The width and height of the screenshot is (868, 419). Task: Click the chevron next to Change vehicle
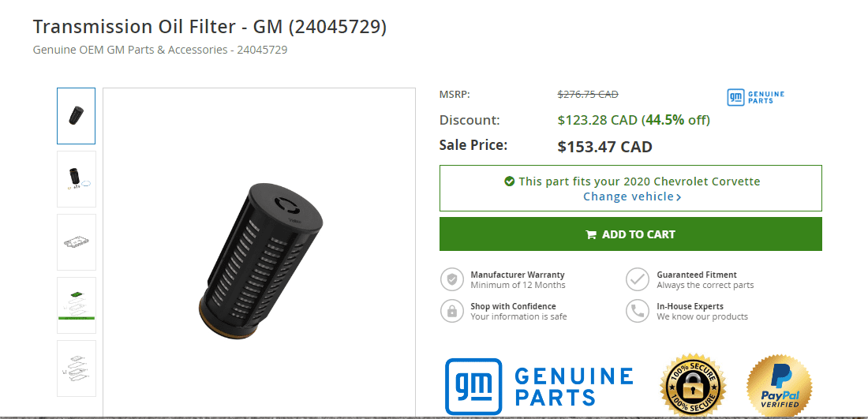pyautogui.click(x=679, y=197)
